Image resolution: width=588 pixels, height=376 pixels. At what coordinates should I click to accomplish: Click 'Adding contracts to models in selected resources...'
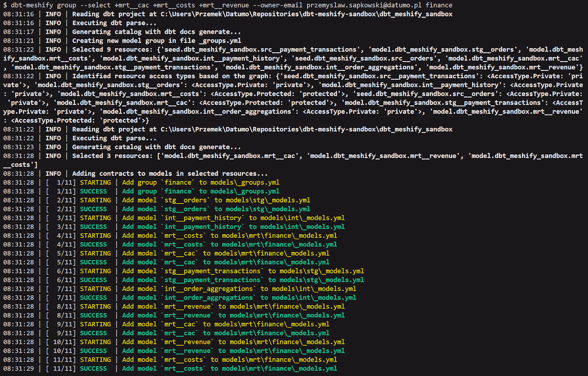170,173
